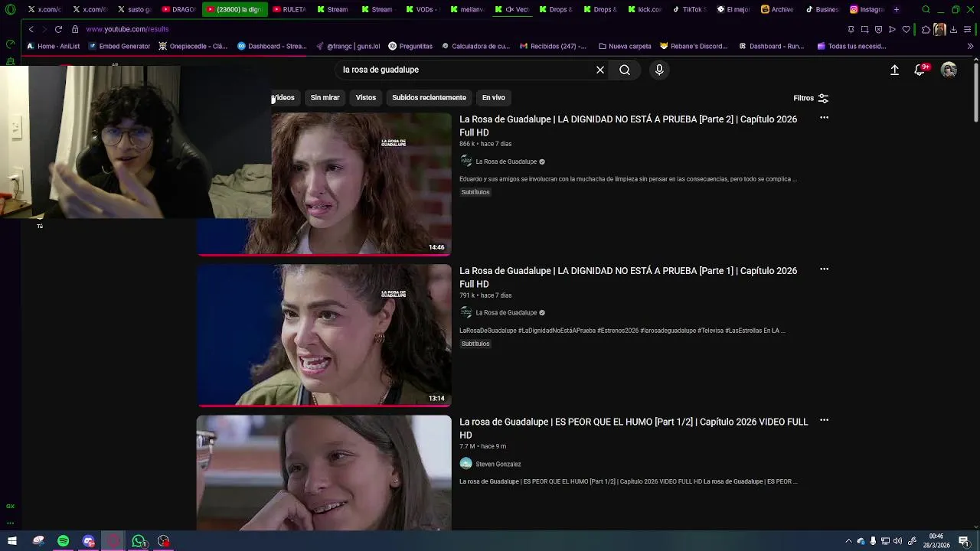The height and width of the screenshot is (551, 980).
Task: Open options menu for LA DIGNIDAD Parte 2 video
Action: pos(824,118)
